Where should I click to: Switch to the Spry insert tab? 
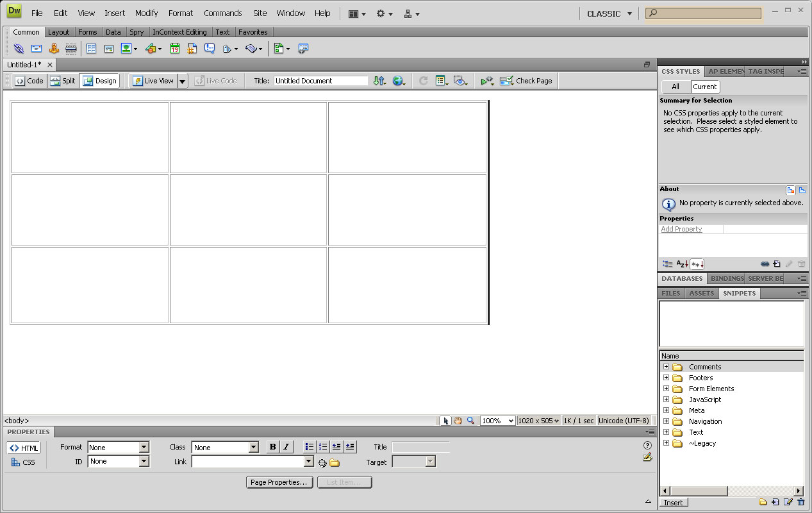(x=137, y=32)
